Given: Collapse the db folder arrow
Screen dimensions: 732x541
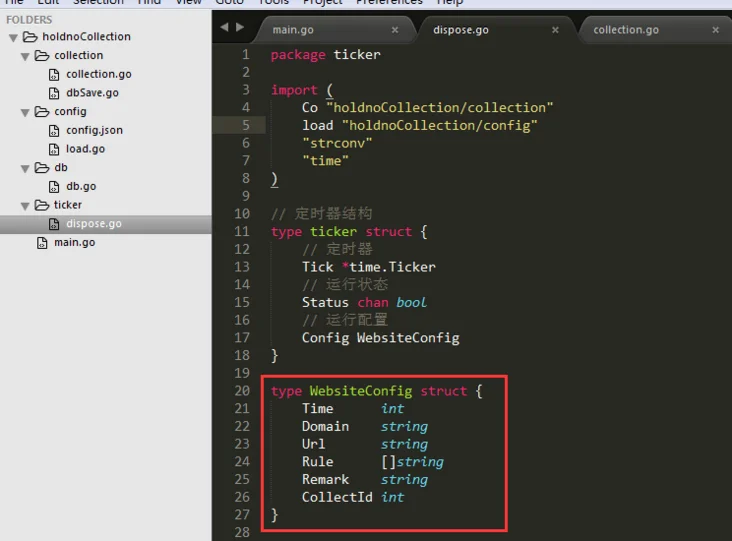Looking at the screenshot, I should [26, 168].
